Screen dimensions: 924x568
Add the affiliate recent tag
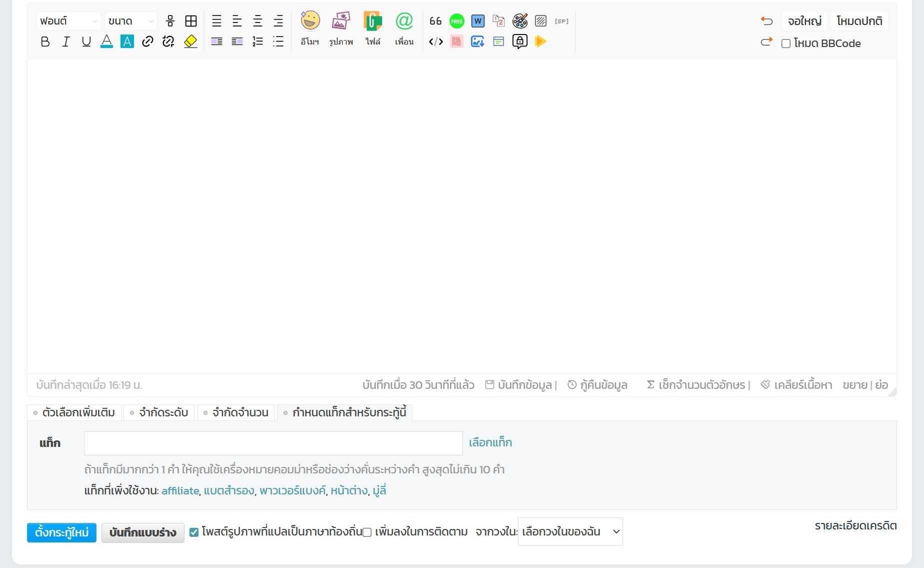click(x=180, y=491)
